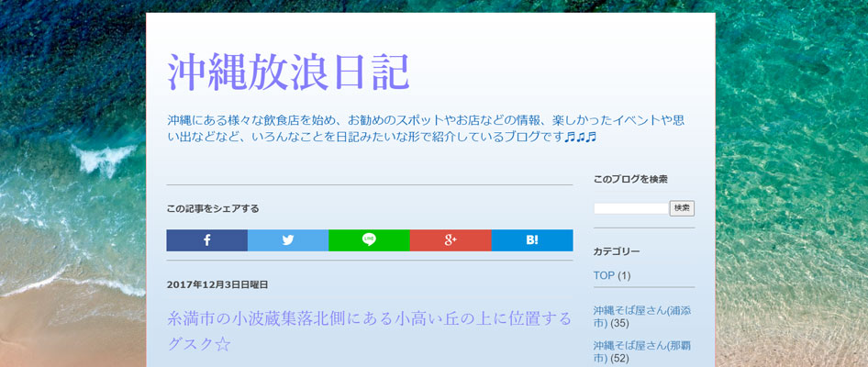The image size is (868, 367).
Task: Bookmark the post with Hatena B!
Action: 531,240
